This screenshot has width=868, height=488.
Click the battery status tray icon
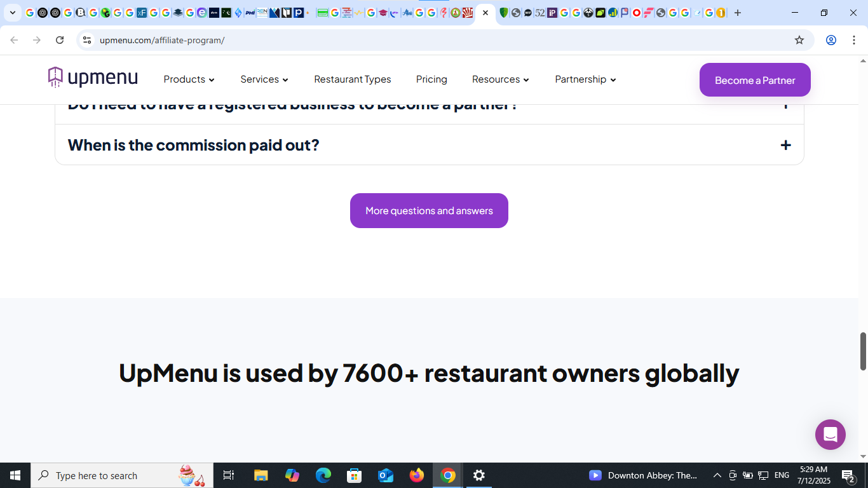pyautogui.click(x=748, y=475)
